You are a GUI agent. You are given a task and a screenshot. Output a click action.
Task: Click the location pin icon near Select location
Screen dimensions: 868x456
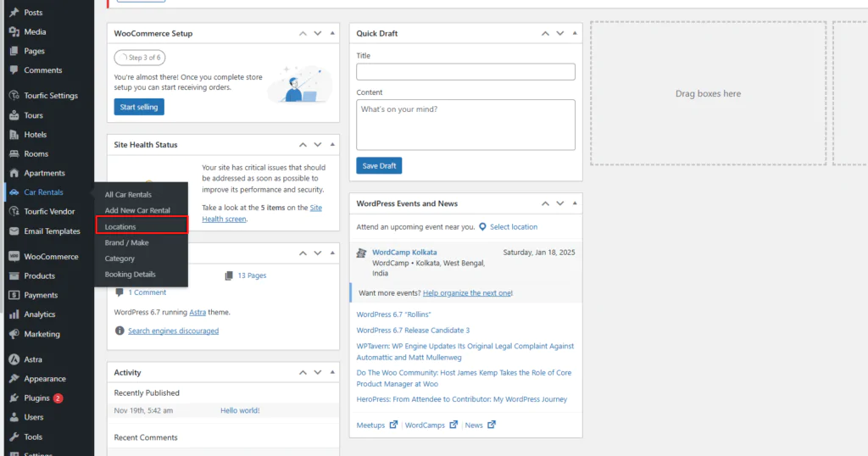point(482,227)
